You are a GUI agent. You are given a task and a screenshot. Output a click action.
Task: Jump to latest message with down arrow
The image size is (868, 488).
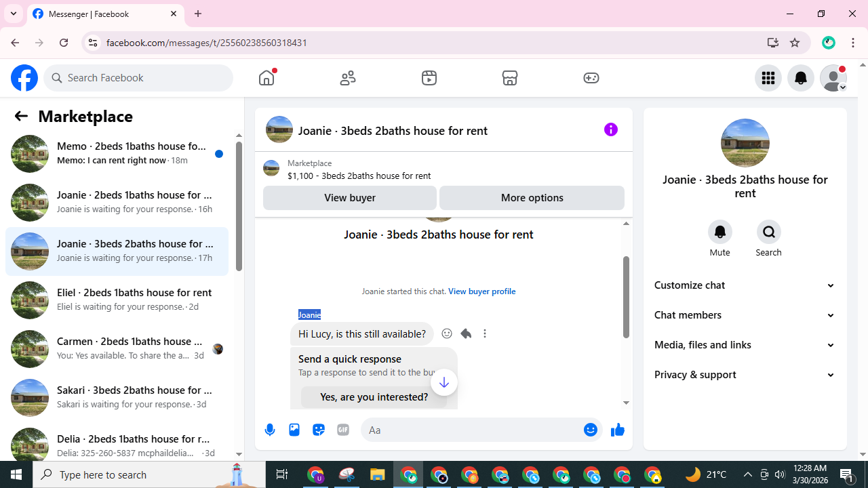[x=443, y=382]
